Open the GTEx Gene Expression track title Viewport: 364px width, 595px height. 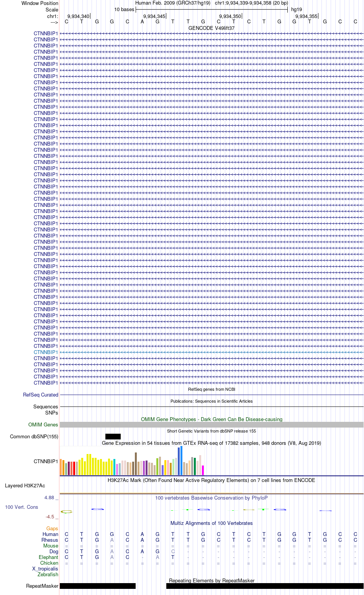[212, 443]
